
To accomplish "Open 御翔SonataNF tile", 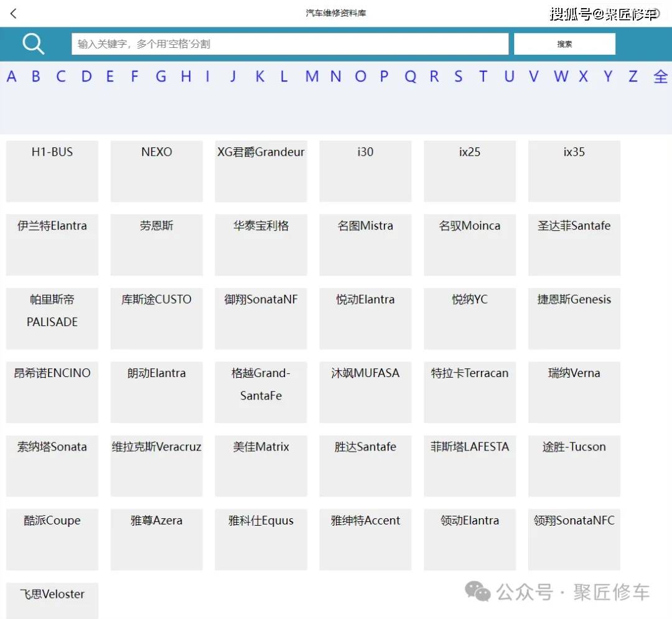I will (x=261, y=319).
